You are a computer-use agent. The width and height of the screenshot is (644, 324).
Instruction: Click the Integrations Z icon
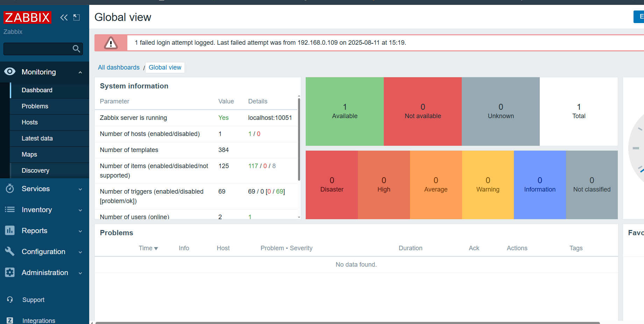(10, 321)
